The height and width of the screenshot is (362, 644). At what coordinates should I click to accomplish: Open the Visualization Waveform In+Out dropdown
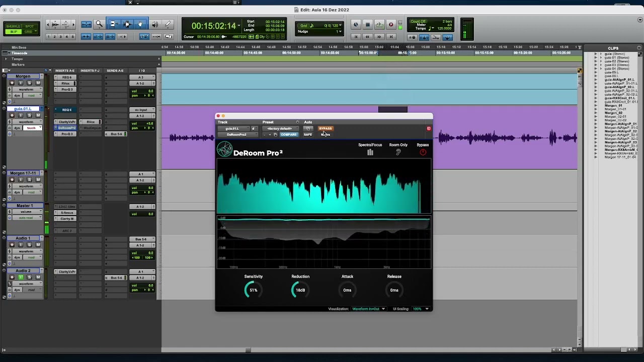tap(368, 309)
